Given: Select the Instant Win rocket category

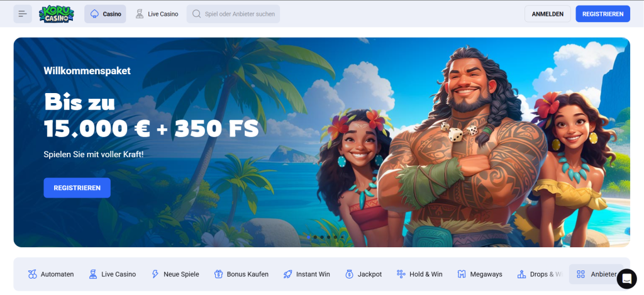Looking at the screenshot, I should pyautogui.click(x=306, y=274).
